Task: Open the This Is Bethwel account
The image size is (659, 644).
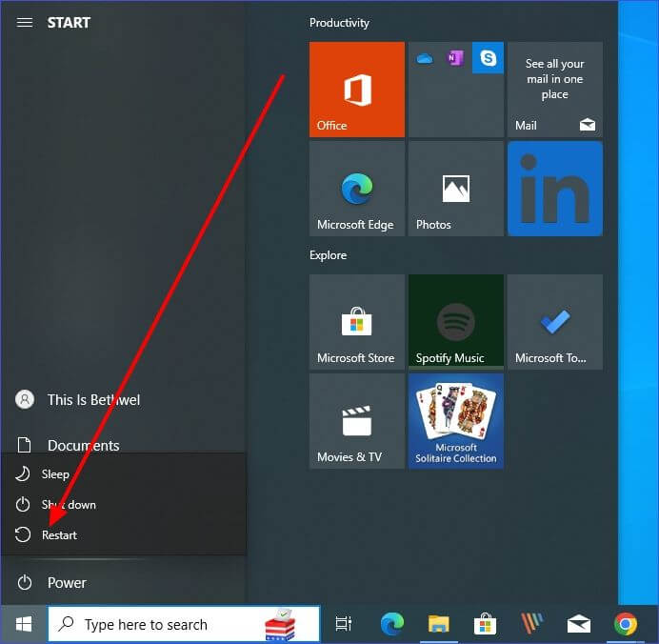Action: point(123,399)
